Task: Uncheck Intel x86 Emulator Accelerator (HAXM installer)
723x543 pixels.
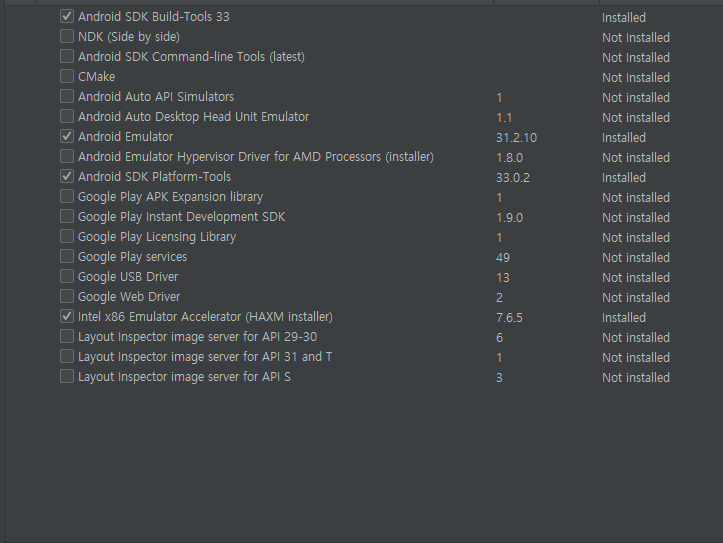Action: tap(67, 317)
